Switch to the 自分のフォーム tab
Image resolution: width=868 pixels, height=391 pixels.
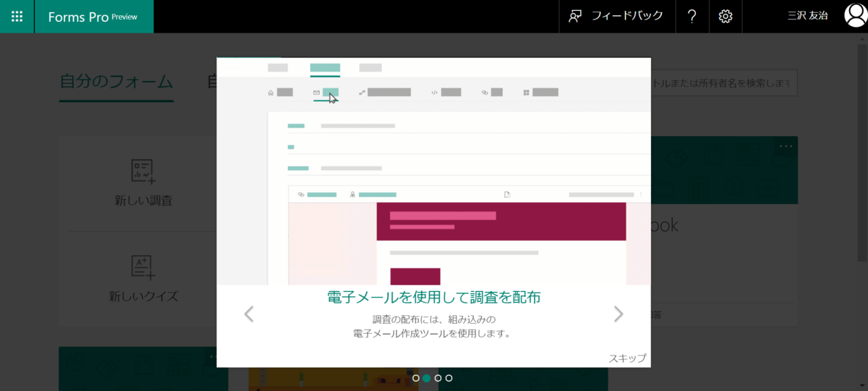(x=116, y=82)
